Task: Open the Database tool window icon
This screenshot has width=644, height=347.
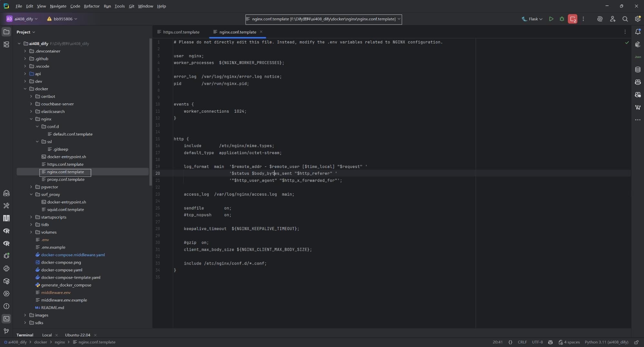Action: (x=638, y=70)
